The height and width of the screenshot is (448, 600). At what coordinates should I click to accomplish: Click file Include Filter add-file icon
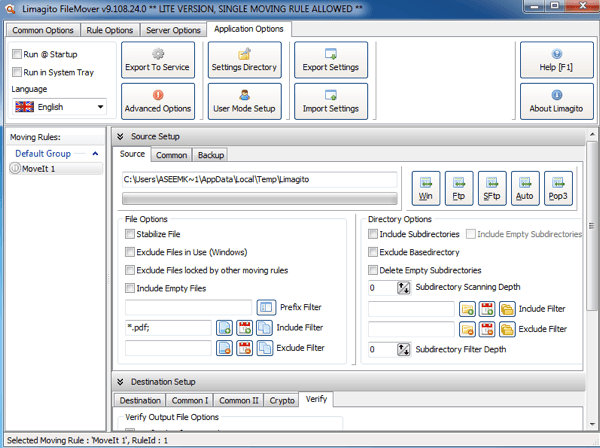coord(224,328)
